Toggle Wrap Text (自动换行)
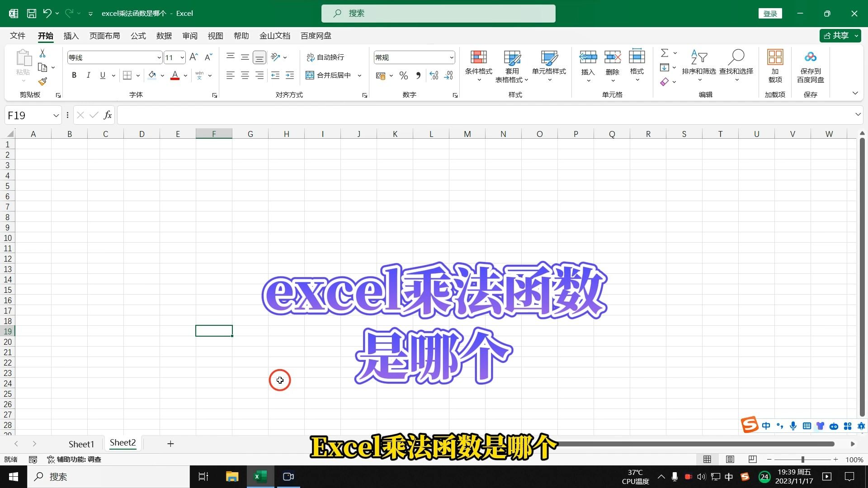The height and width of the screenshot is (488, 868). tap(325, 57)
